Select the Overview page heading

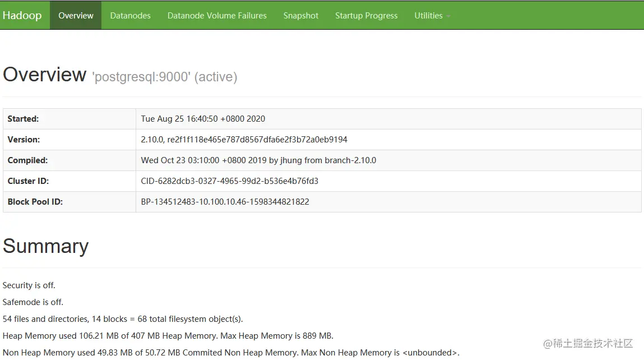pos(44,75)
